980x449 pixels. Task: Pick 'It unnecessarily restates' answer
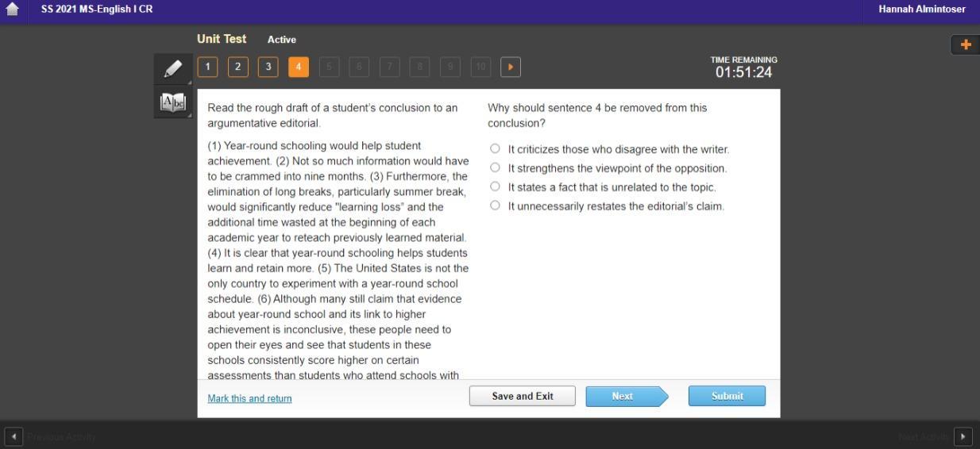496,206
